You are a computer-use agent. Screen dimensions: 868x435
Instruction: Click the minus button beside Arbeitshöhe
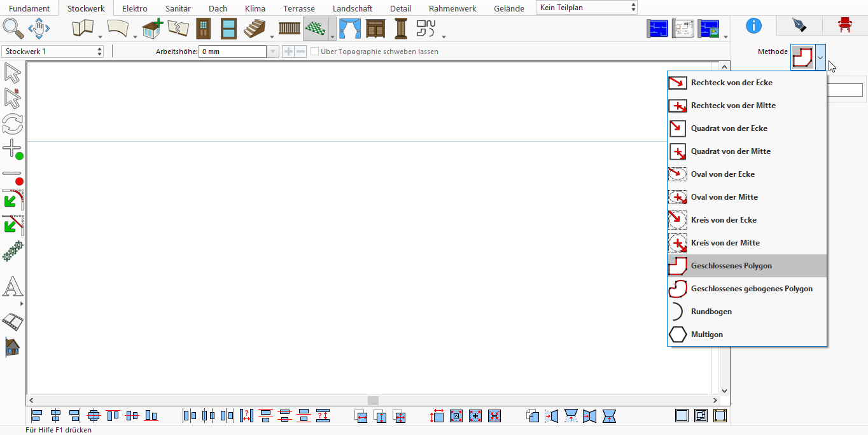pyautogui.click(x=300, y=52)
